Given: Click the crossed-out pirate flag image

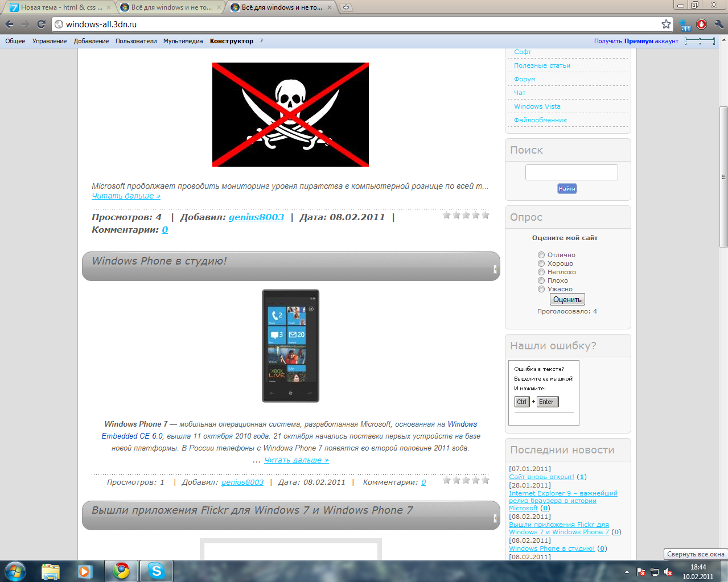Looking at the screenshot, I should point(290,114).
